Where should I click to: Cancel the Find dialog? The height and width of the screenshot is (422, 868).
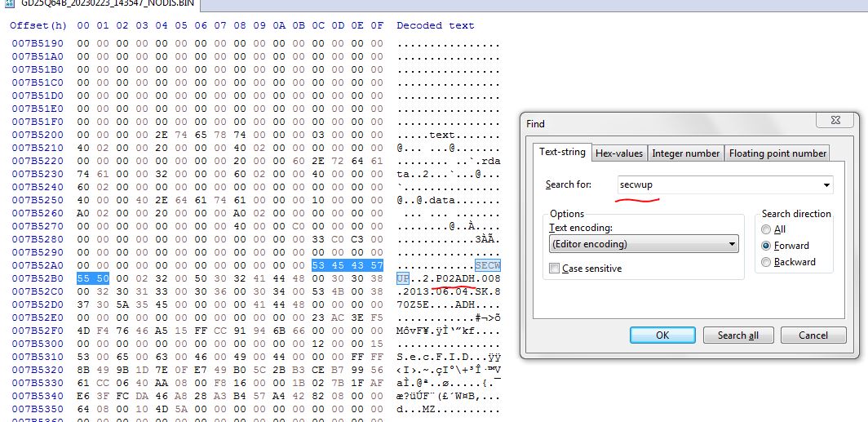(x=813, y=335)
